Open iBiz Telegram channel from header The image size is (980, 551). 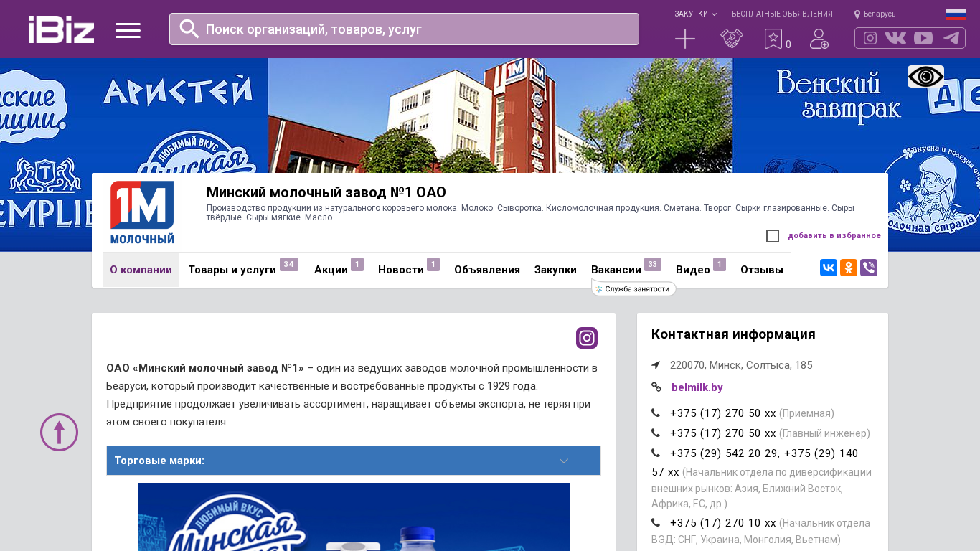951,38
